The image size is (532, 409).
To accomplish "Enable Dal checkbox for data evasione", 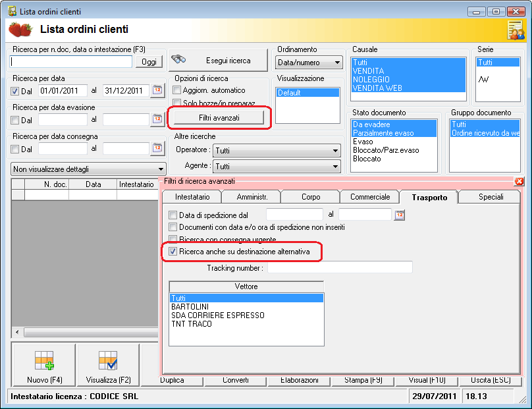I will (14, 120).
